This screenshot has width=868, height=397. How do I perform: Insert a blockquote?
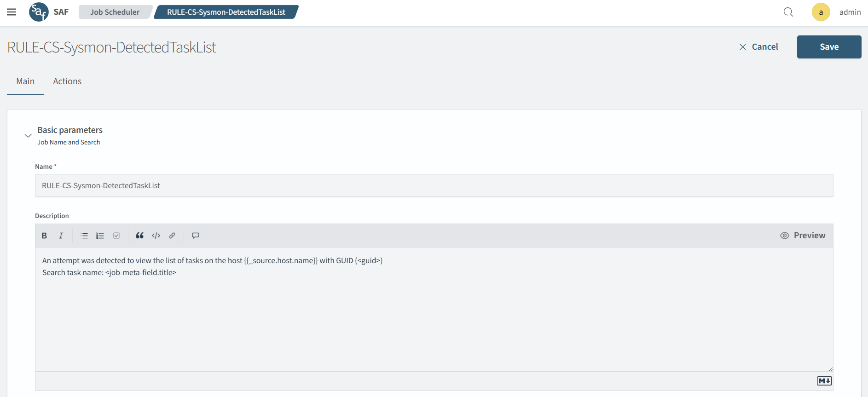[139, 236]
